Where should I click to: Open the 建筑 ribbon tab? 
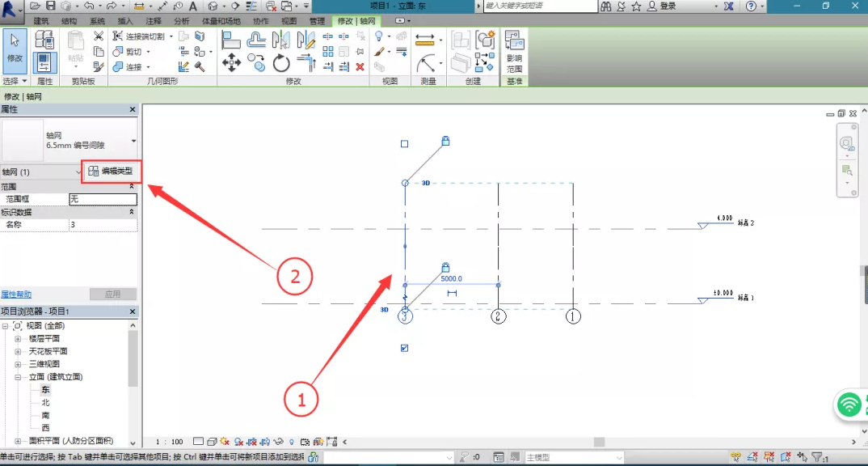41,21
